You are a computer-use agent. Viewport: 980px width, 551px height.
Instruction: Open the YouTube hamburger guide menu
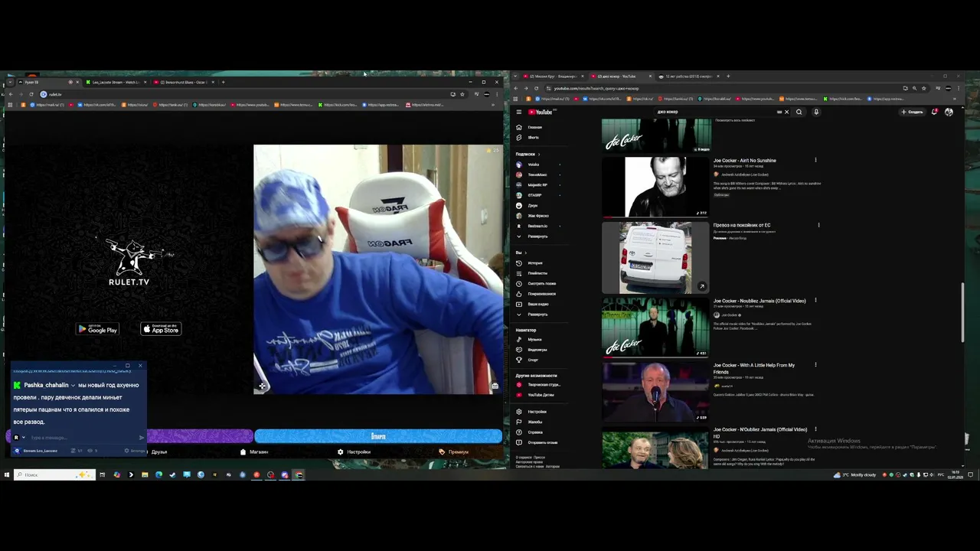tap(518, 112)
